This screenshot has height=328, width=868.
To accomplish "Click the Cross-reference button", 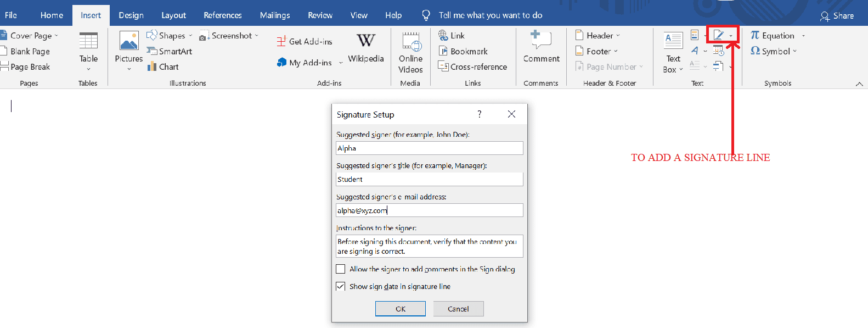I will pos(472,66).
